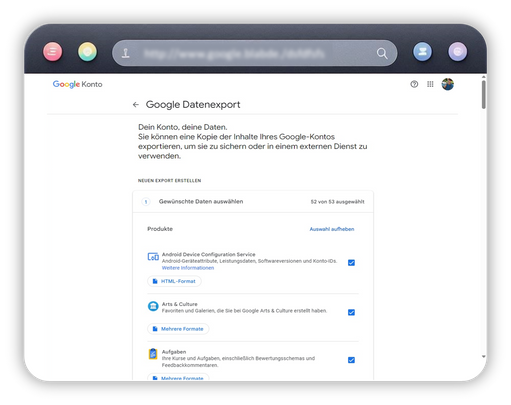Image resolution: width=511 pixels, height=405 pixels.
Task: Click the blue round browser toolbar button
Action: click(x=422, y=52)
